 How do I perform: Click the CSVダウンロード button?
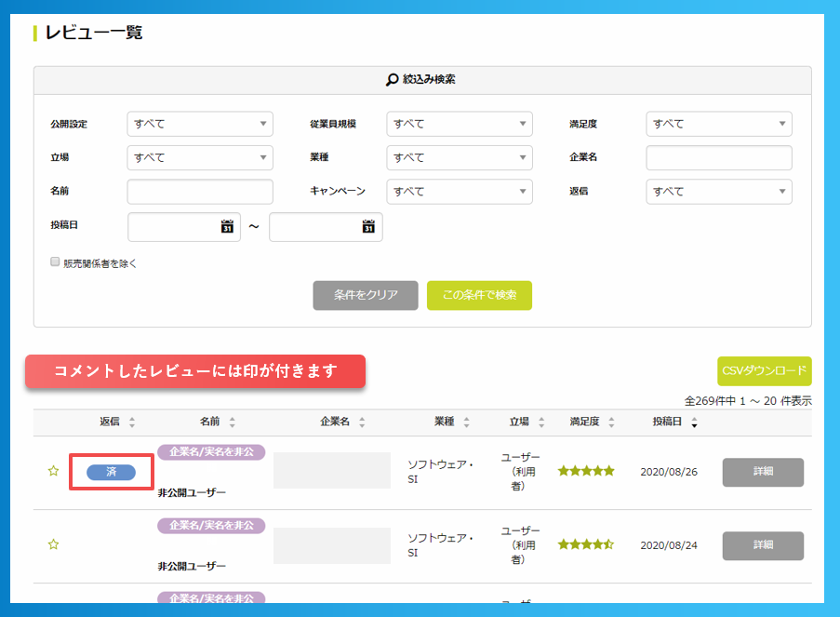tap(763, 370)
